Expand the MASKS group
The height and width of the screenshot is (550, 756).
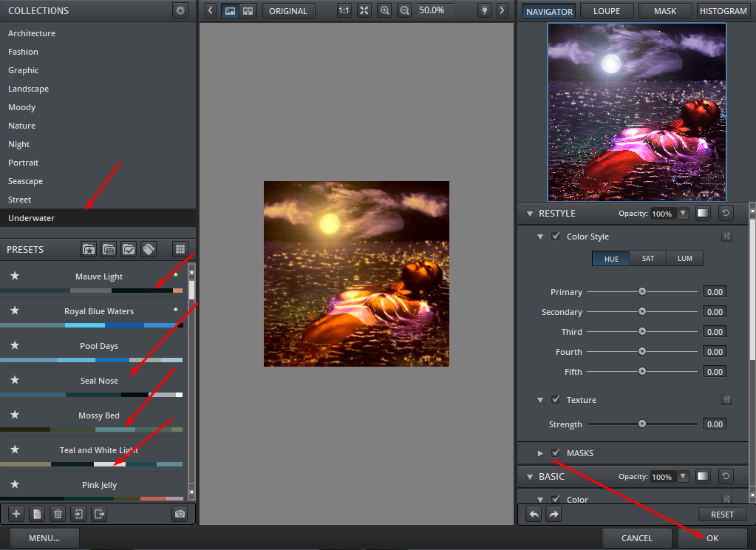click(540, 453)
